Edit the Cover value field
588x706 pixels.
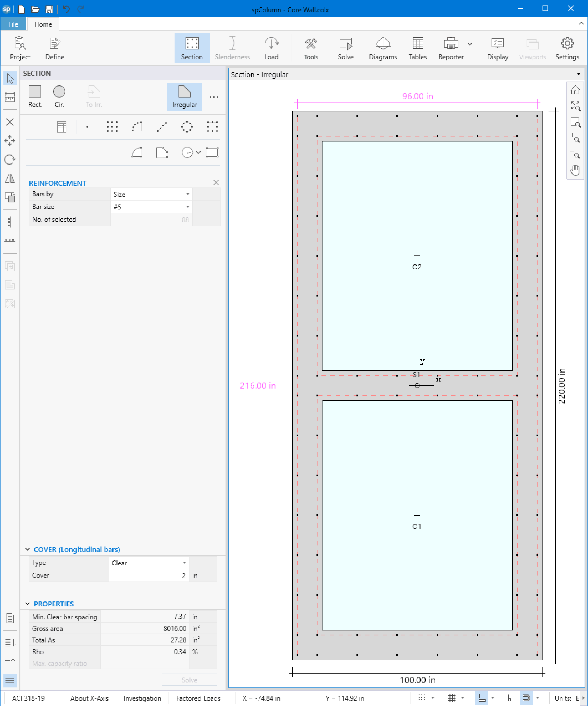[x=149, y=575]
